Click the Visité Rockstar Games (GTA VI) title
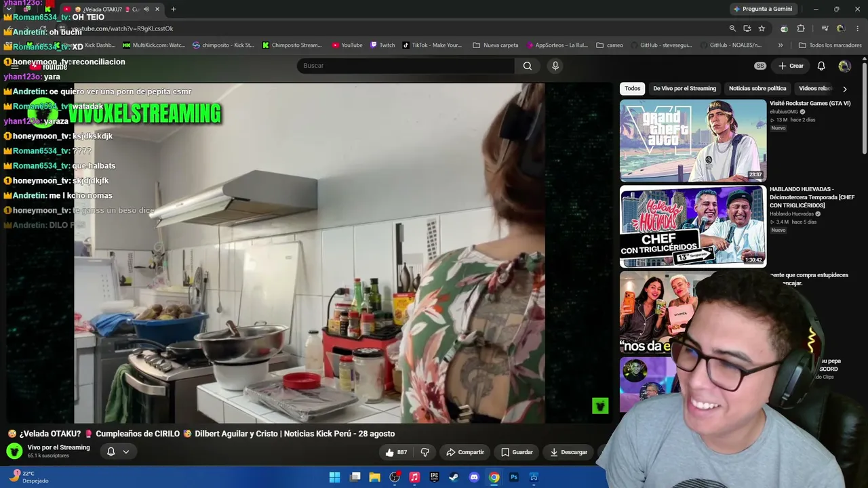868x488 pixels. coord(810,104)
